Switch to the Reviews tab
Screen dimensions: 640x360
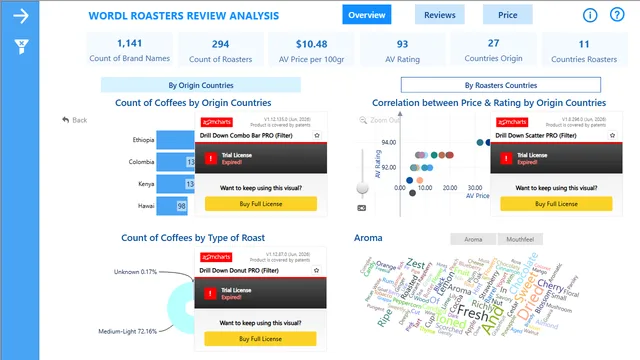[x=440, y=15]
